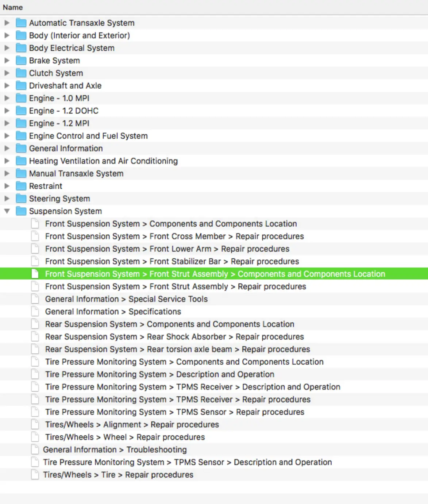
Task: Click the document icon beside General Information > Specifications
Action: tap(35, 312)
